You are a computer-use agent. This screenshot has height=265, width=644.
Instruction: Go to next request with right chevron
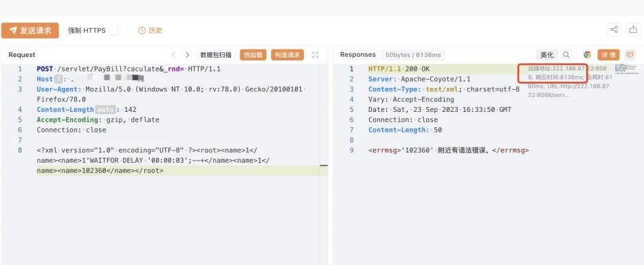187,54
